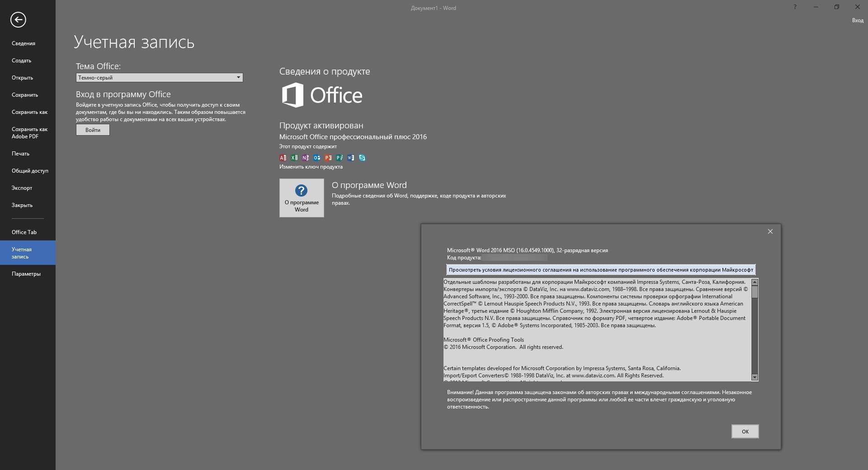Click the Word product icon
Screen dimensions: 868x470
click(351, 158)
